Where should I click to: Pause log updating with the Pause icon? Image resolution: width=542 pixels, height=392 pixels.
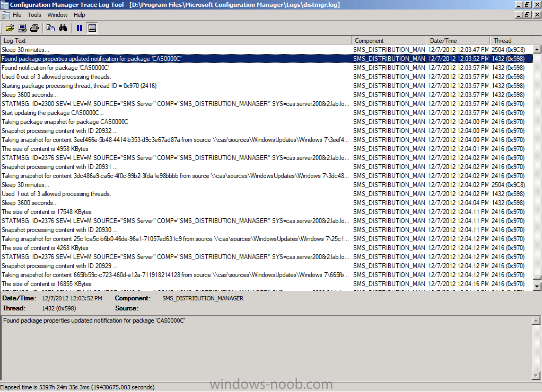click(80, 28)
